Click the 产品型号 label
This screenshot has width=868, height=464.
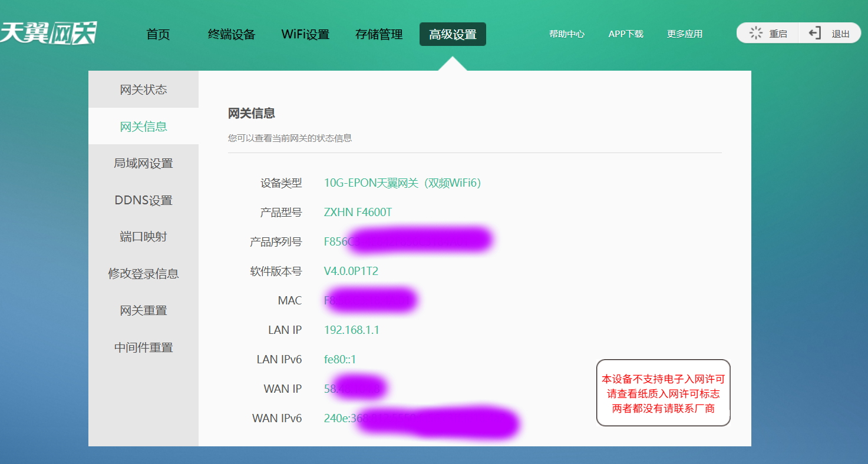click(281, 213)
